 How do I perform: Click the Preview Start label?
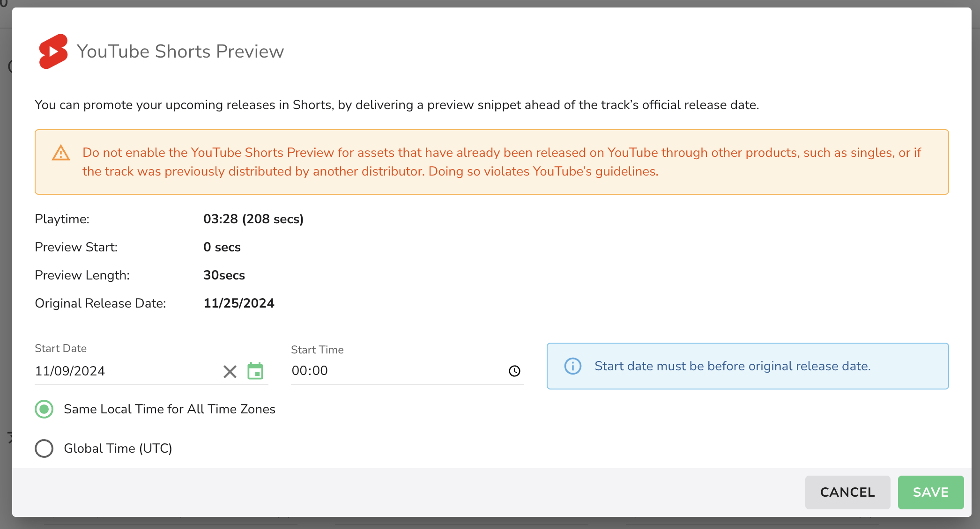[x=76, y=247]
